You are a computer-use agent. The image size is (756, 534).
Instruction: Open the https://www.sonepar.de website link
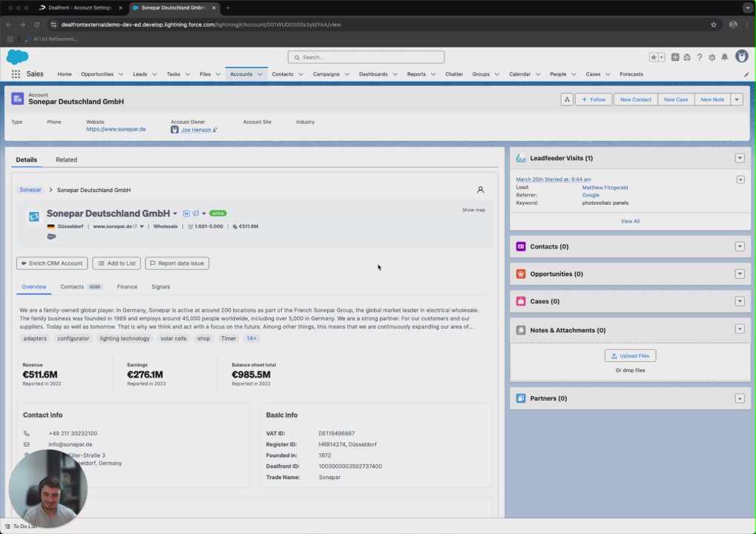pyautogui.click(x=116, y=129)
